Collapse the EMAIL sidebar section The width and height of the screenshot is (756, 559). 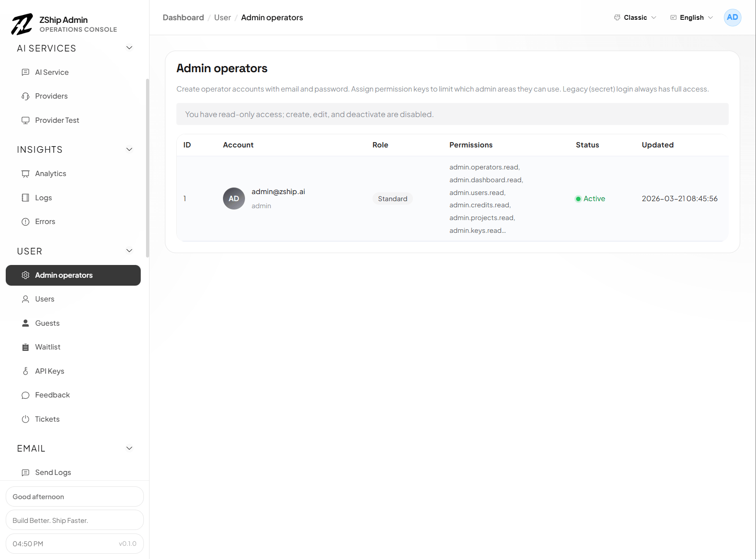pos(129,449)
